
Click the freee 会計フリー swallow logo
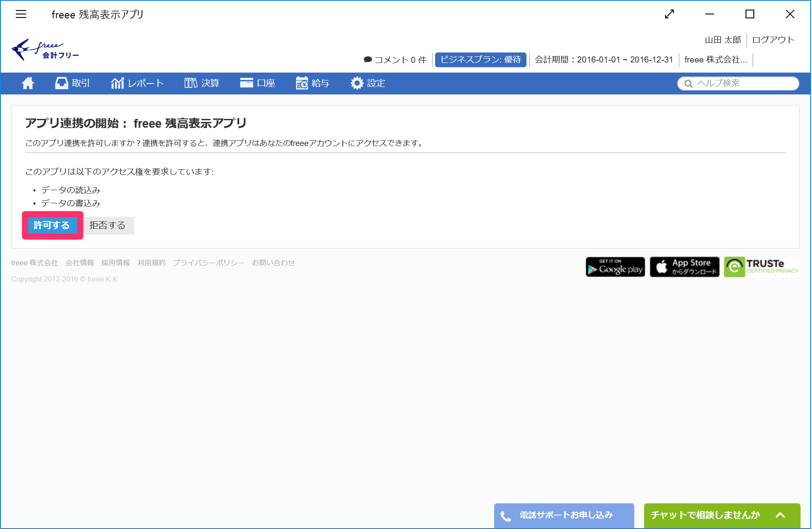tap(45, 50)
